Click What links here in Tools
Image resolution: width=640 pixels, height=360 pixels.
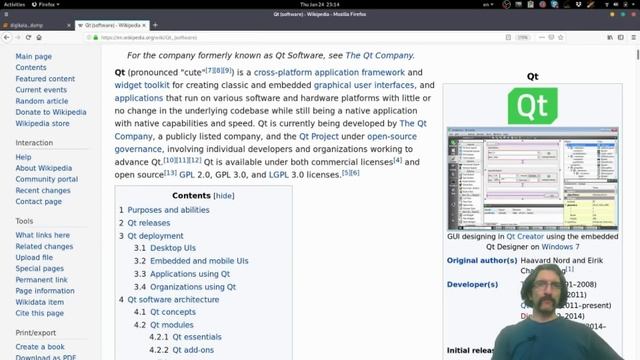(42, 235)
